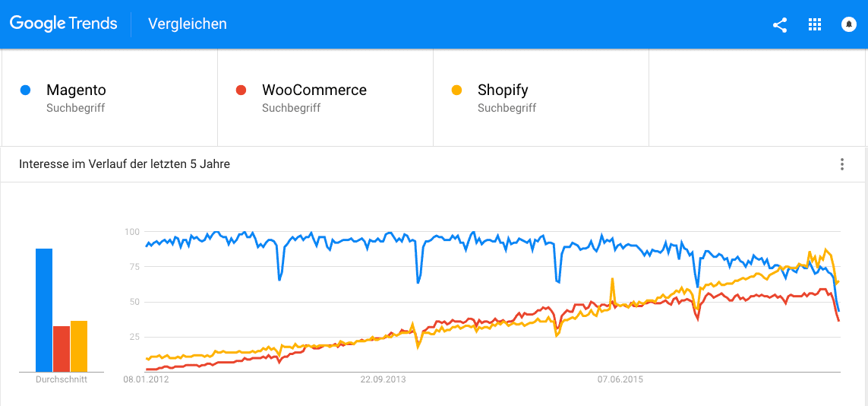Open the chart's three-dot options menu
Image resolution: width=868 pixels, height=406 pixels.
click(x=841, y=164)
